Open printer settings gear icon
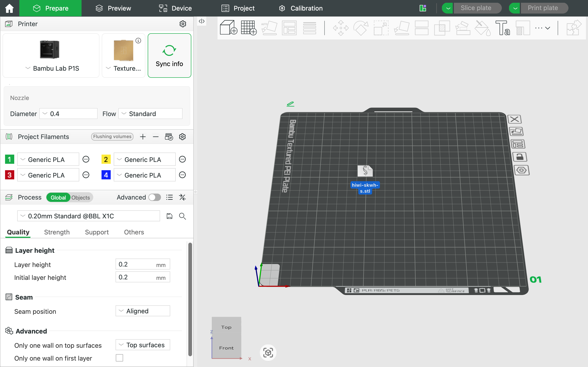 [183, 24]
